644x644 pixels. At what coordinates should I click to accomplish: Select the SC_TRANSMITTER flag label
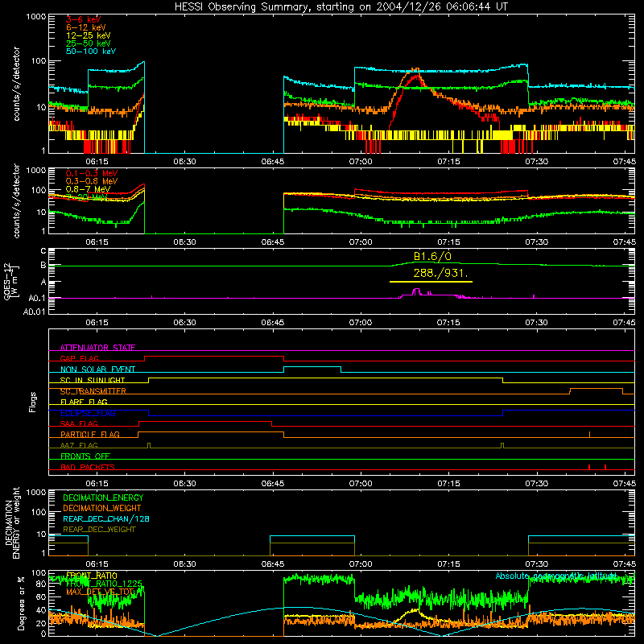click(x=93, y=391)
